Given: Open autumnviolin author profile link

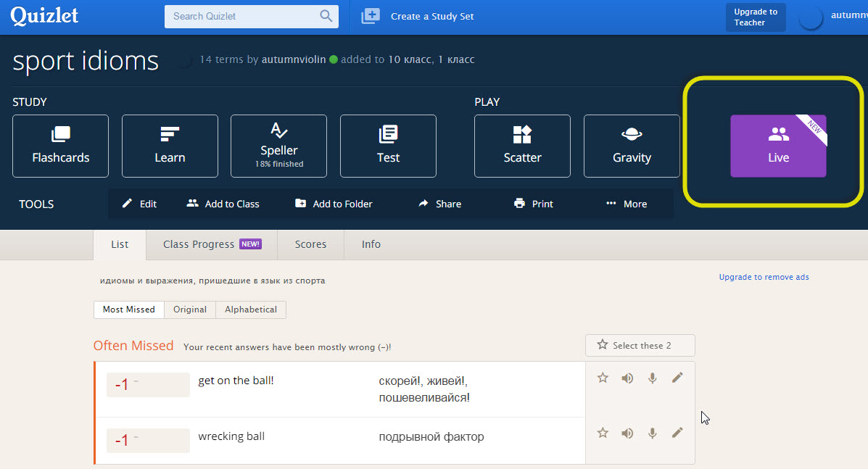Looking at the screenshot, I should 294,59.
